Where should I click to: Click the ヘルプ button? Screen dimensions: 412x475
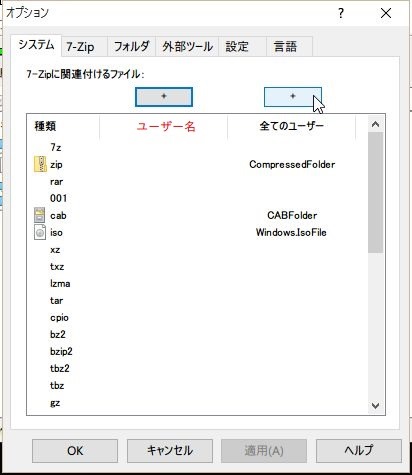[359, 451]
